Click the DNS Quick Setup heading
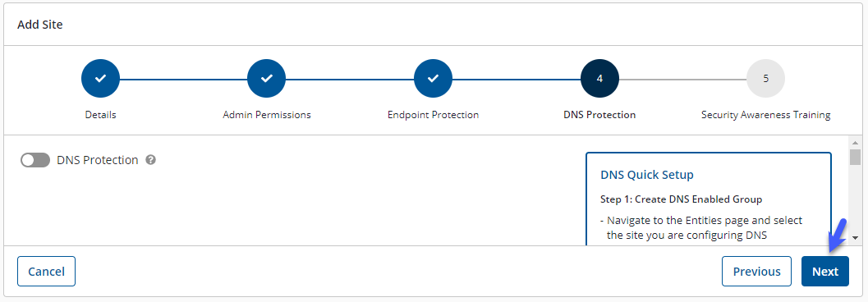The width and height of the screenshot is (868, 302). pos(647,175)
